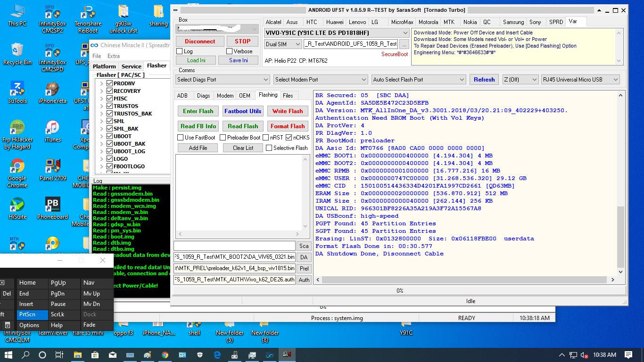This screenshot has width=644, height=362.
Task: Expand the Select Diags Port dropdown
Action: click(x=222, y=80)
